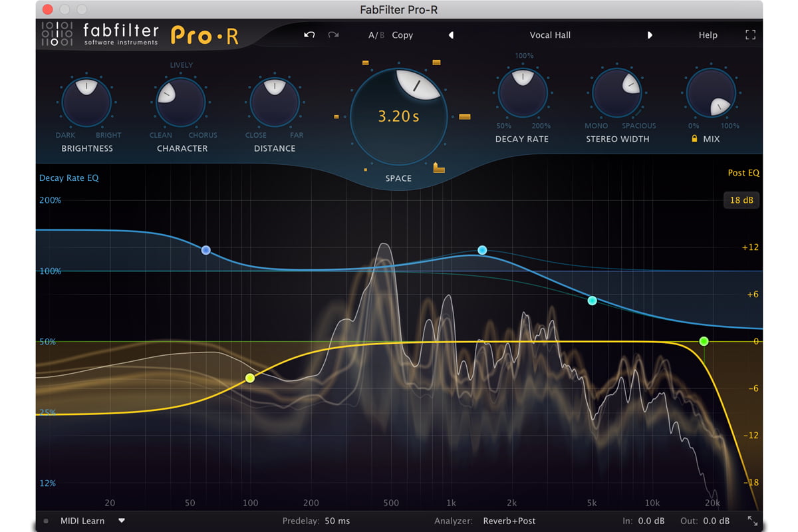Click the Brightness knob
Viewport: 798px width, 532px height.
tap(86, 102)
